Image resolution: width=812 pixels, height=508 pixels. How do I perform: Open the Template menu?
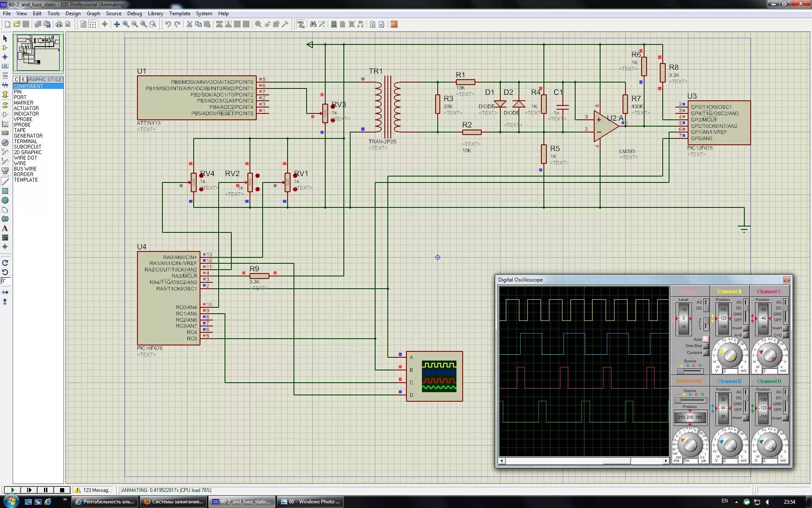(179, 14)
